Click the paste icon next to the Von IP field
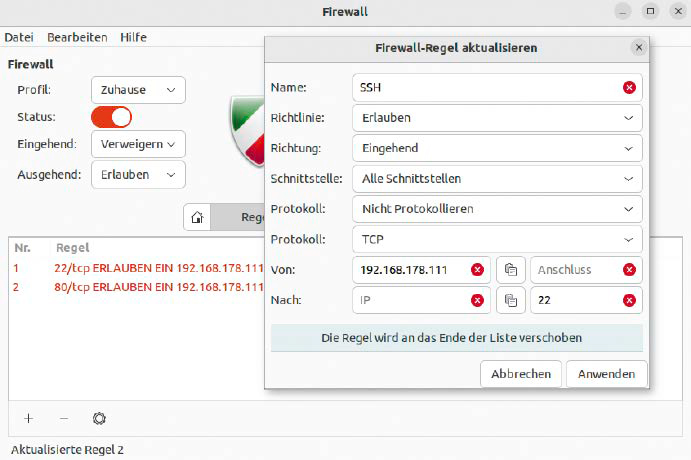The image size is (691, 460). point(510,270)
